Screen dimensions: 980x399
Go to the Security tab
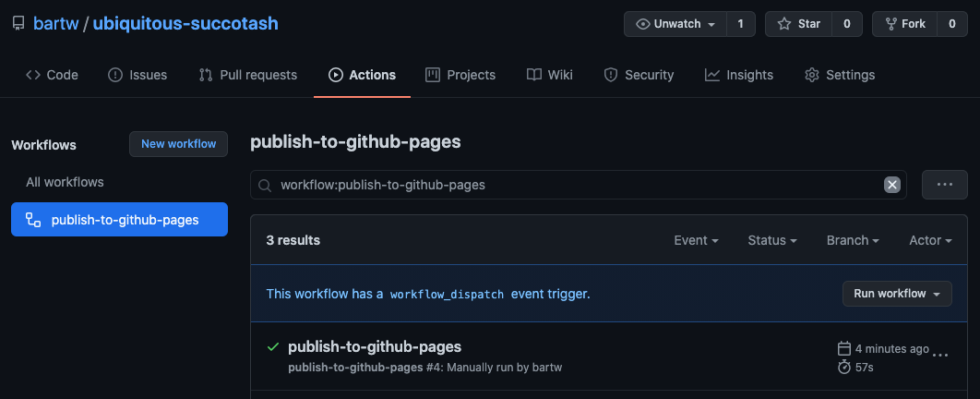click(639, 75)
